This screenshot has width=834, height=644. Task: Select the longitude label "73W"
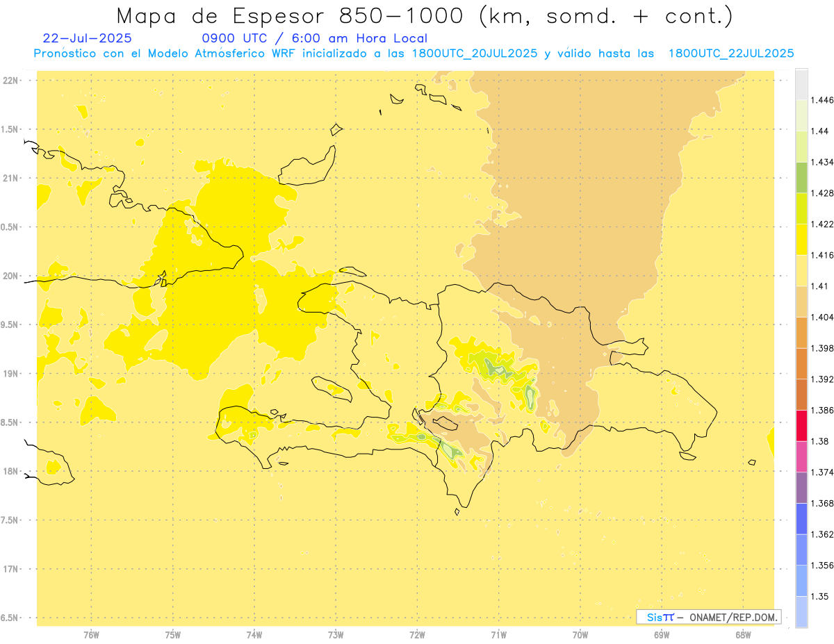coord(336,635)
